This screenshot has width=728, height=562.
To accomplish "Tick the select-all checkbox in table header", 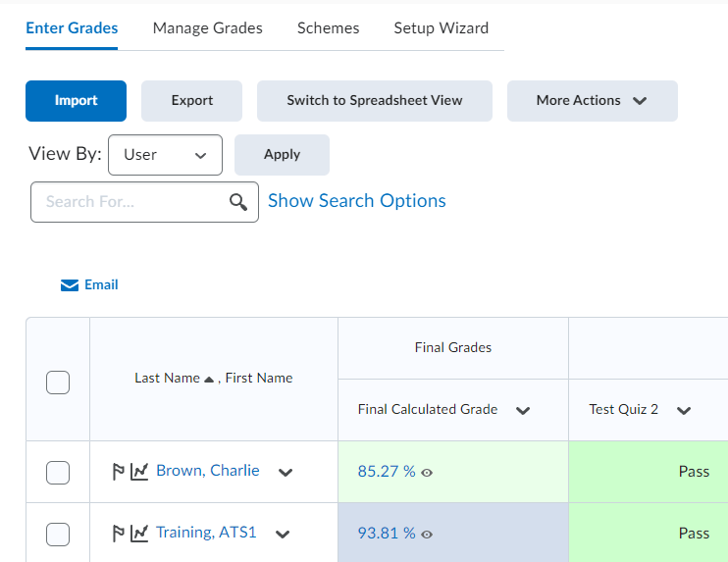I will click(58, 383).
